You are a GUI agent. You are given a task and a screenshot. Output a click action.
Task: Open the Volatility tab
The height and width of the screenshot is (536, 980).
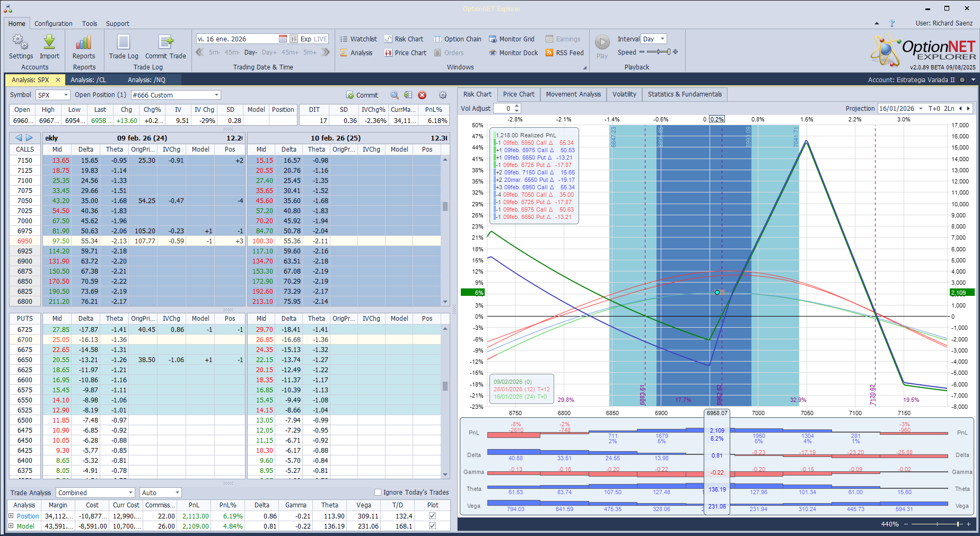[x=624, y=94]
